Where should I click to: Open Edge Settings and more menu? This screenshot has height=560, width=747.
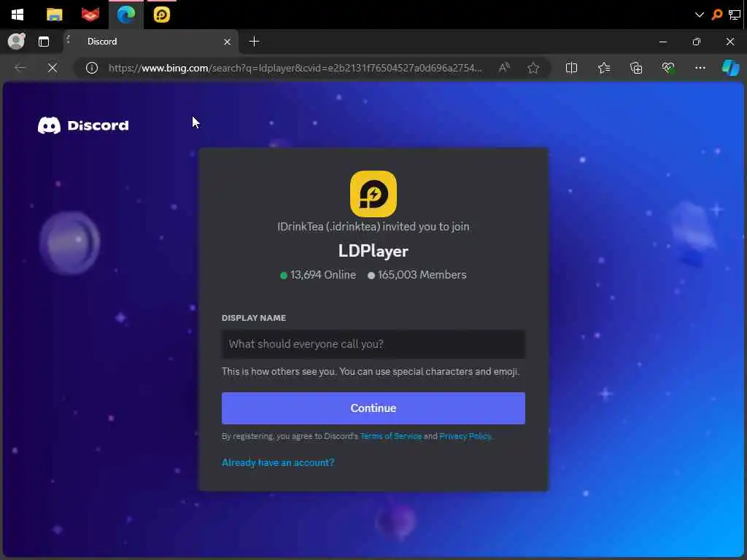(700, 68)
